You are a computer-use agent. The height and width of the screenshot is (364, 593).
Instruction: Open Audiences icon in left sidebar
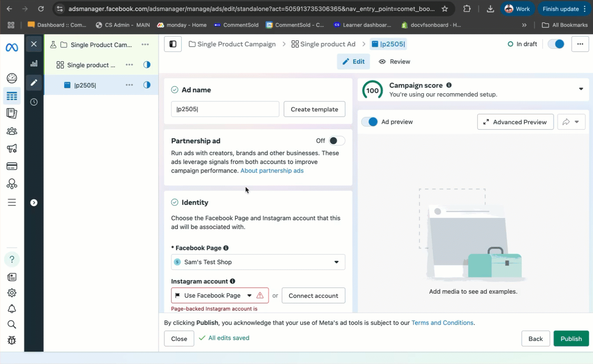(x=12, y=131)
